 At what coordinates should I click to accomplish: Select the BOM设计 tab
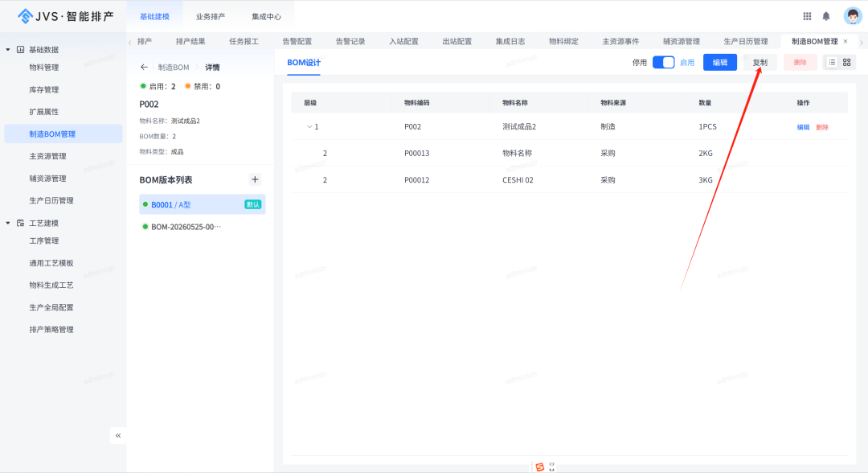303,63
